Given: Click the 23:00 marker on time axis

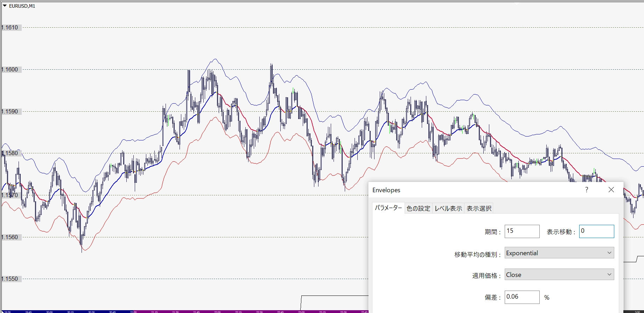Looking at the screenshot, I should (301, 312).
